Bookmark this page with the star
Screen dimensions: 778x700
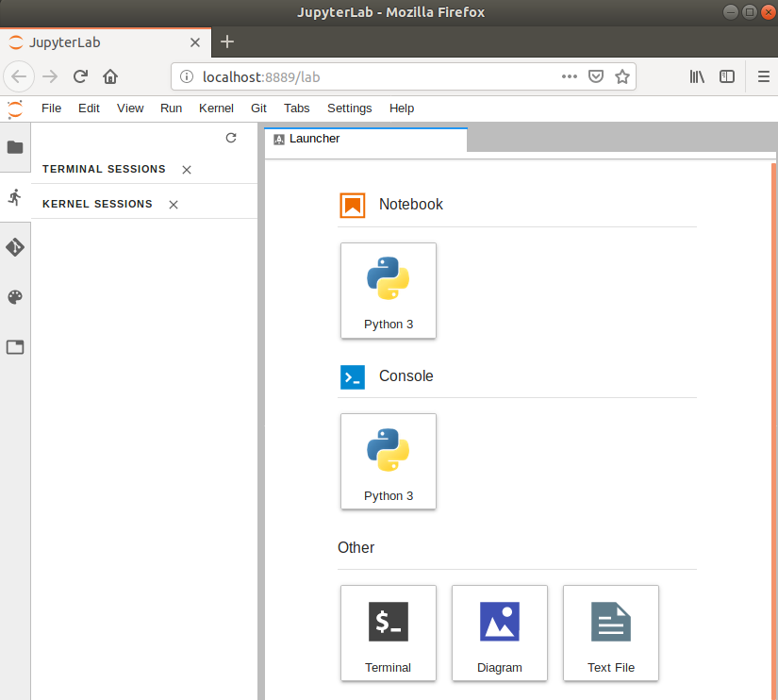point(622,76)
